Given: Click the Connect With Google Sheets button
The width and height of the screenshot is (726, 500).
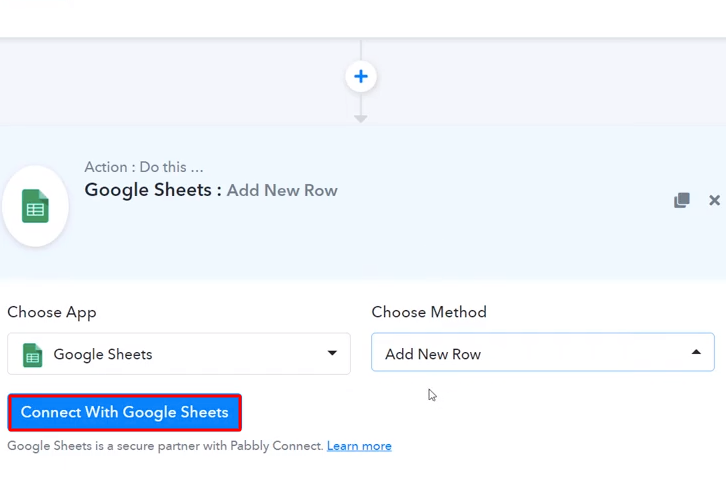Looking at the screenshot, I should (125, 412).
